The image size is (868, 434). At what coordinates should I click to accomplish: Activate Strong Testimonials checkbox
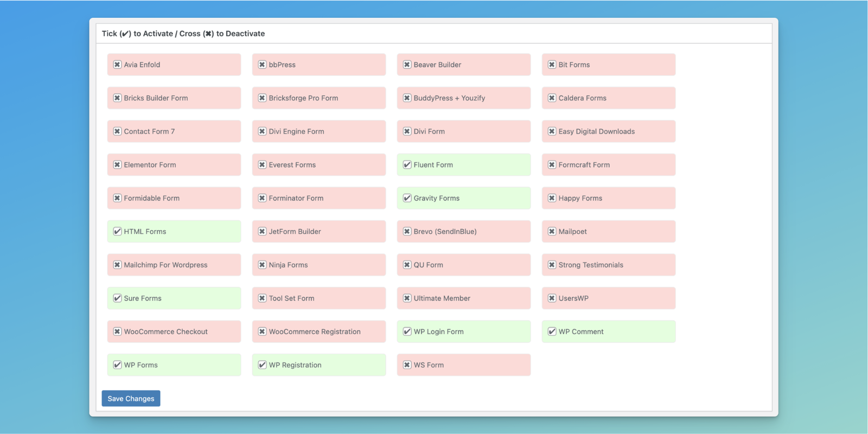[552, 265]
